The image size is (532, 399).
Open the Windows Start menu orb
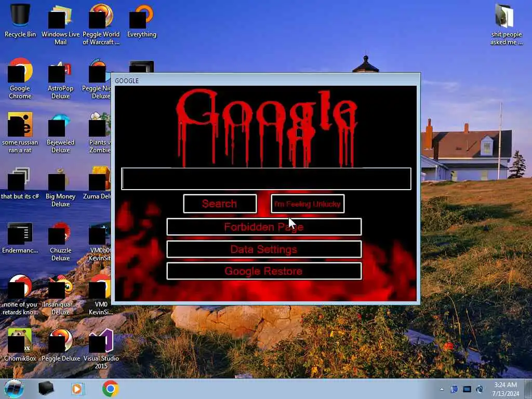[14, 389]
